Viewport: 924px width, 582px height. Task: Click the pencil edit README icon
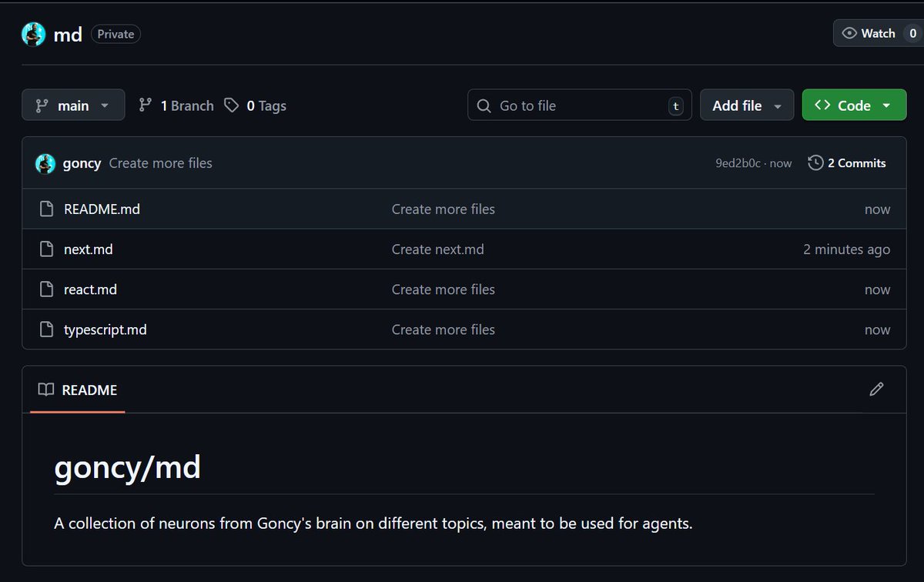[x=876, y=390]
